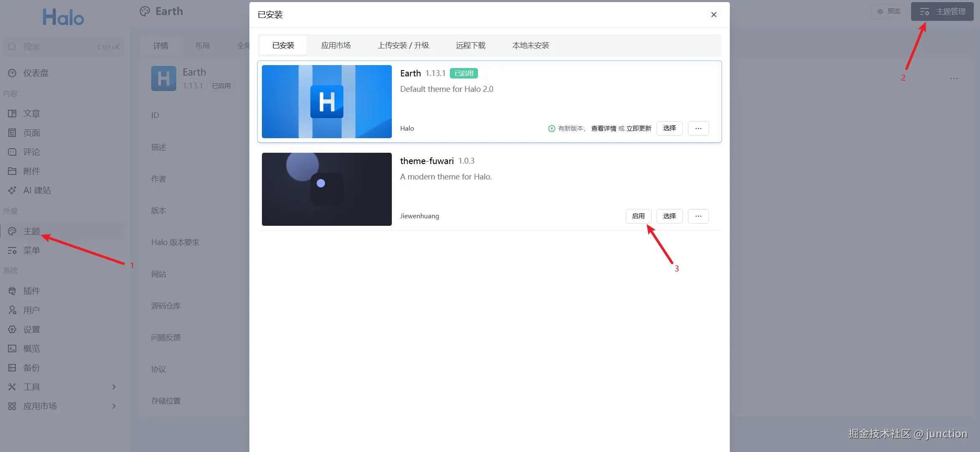Viewport: 980px width, 452px height.
Task: Click the theme-fuwari preview thumbnail
Action: 327,189
